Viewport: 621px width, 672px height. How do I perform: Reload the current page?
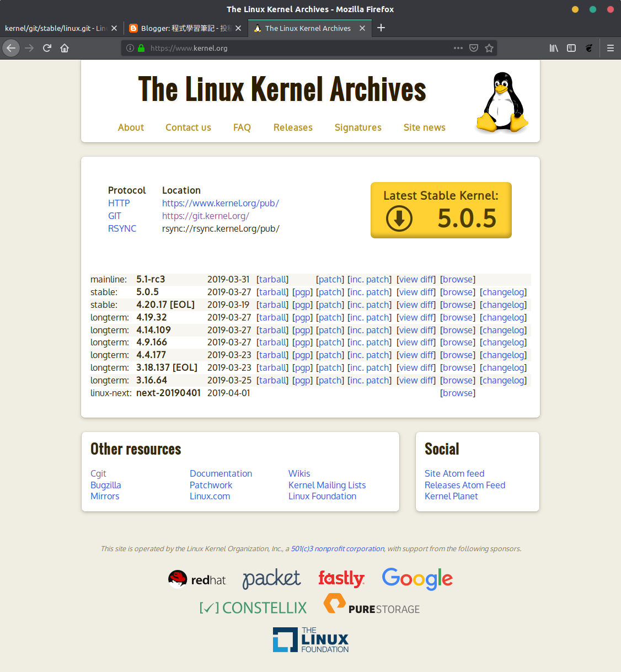[47, 48]
